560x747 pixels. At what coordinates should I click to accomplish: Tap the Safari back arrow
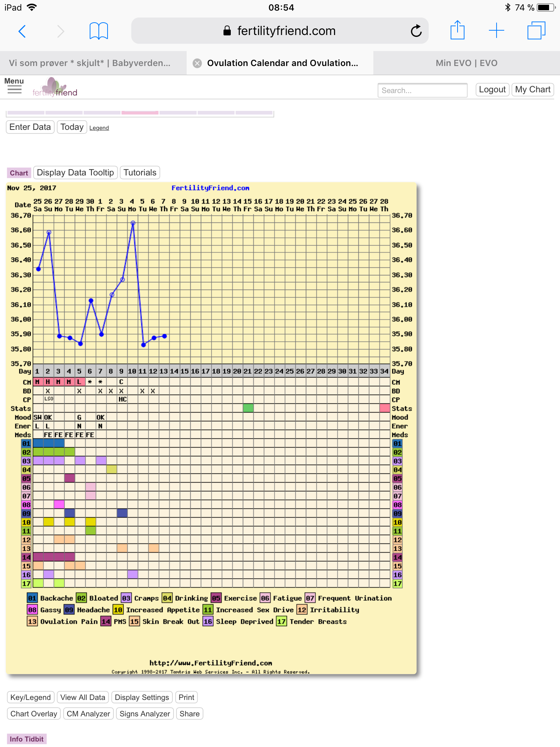[22, 31]
